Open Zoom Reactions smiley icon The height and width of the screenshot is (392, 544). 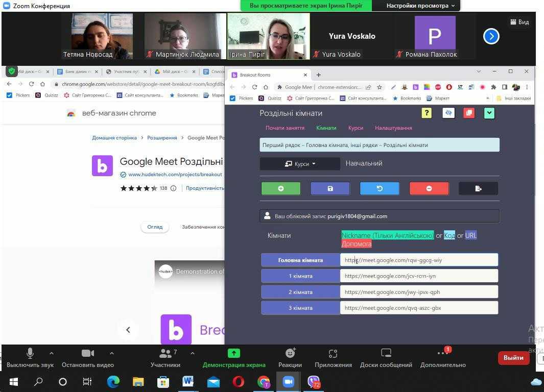pyautogui.click(x=290, y=353)
